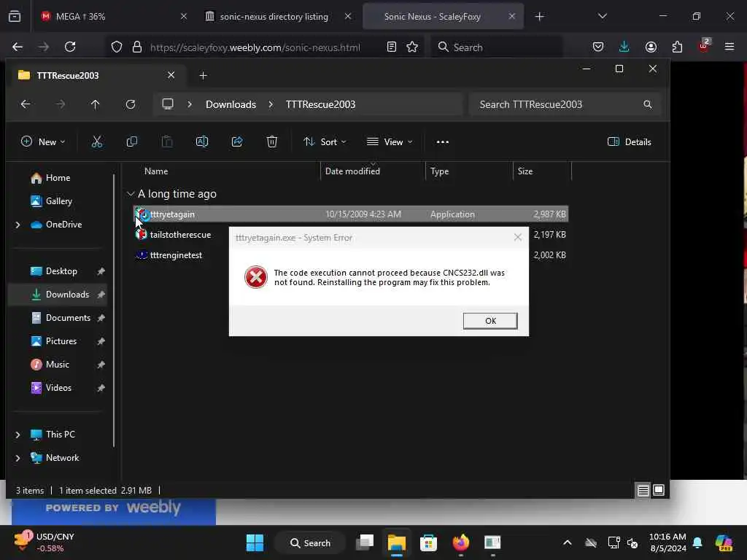Click the Share icon in Explorer toolbar

(237, 141)
